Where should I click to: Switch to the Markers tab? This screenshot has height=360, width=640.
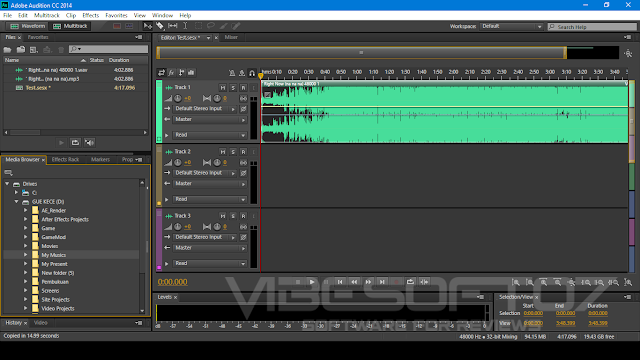pyautogui.click(x=100, y=160)
